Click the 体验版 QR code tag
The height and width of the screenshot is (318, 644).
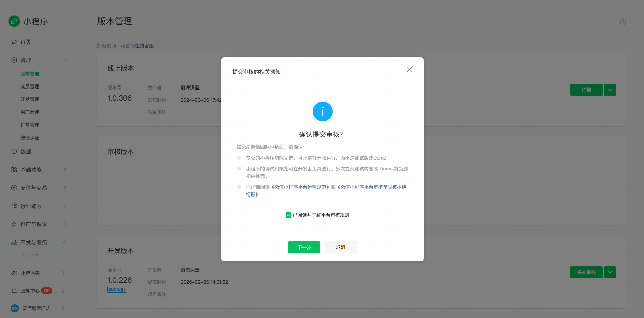pos(117,290)
